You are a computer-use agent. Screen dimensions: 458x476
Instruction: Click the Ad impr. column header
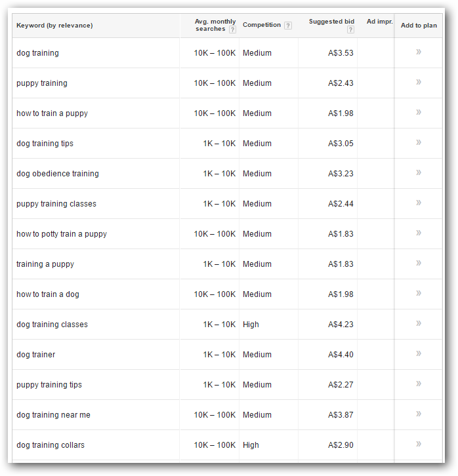coord(380,22)
